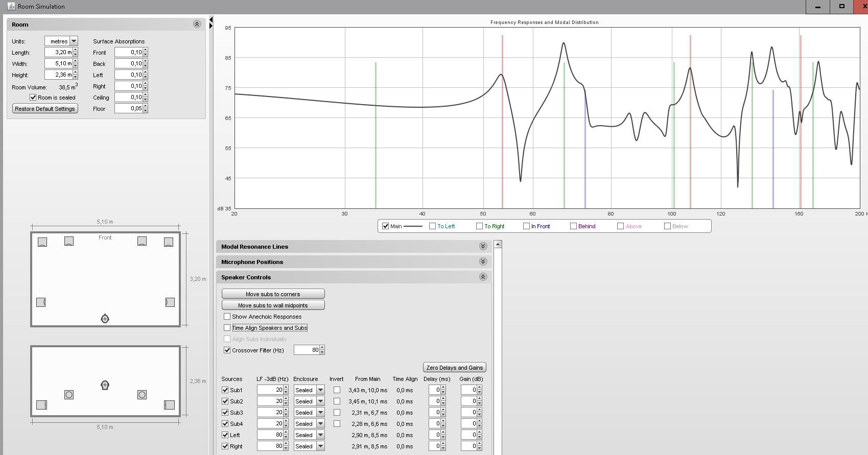The width and height of the screenshot is (868, 455).
Task: Open Sub1 Enclosure type dropdown
Action: [x=320, y=390]
